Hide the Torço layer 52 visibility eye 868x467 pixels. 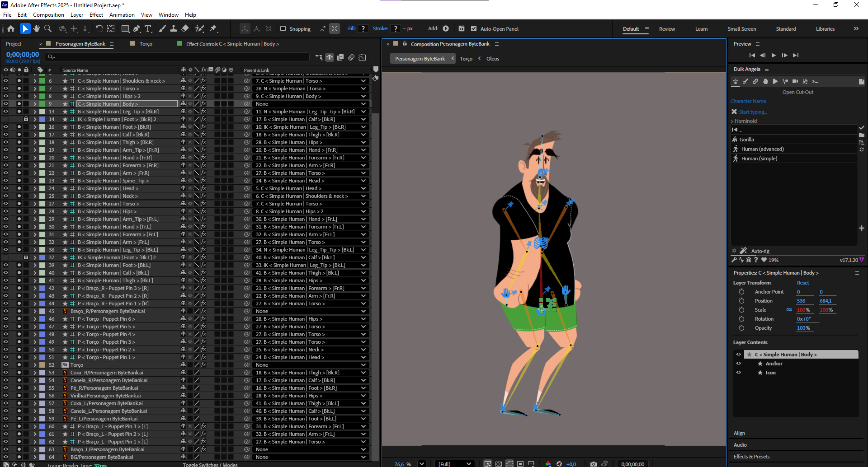tap(6, 365)
